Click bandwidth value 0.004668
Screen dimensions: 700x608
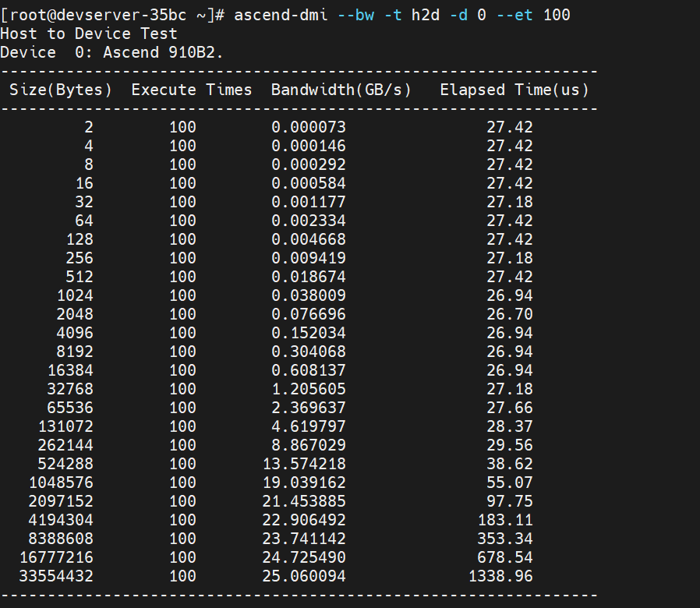pos(309,240)
